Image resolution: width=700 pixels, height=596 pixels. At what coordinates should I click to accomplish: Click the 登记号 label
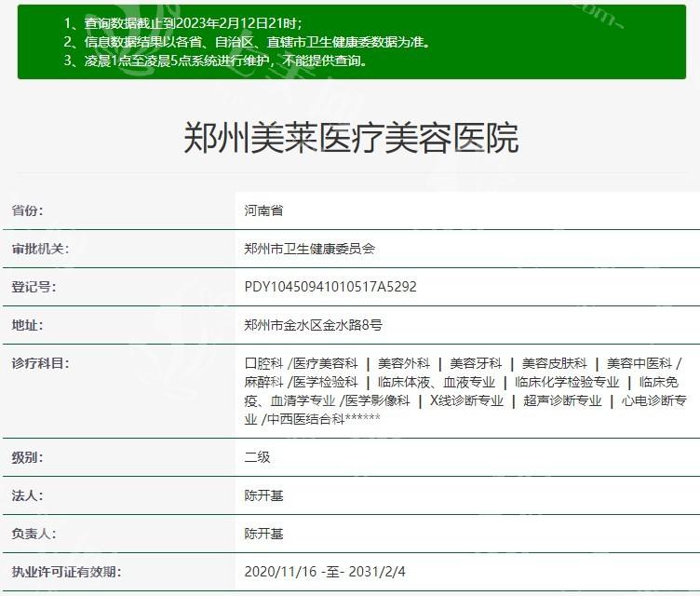click(34, 287)
